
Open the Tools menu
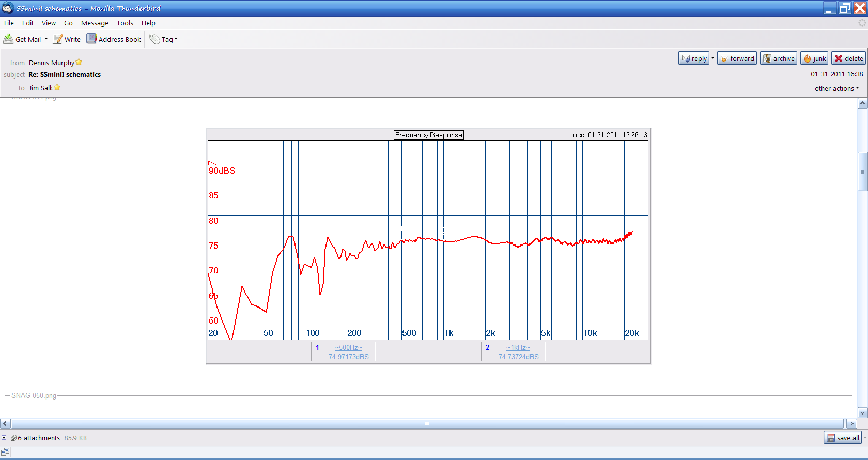point(125,23)
